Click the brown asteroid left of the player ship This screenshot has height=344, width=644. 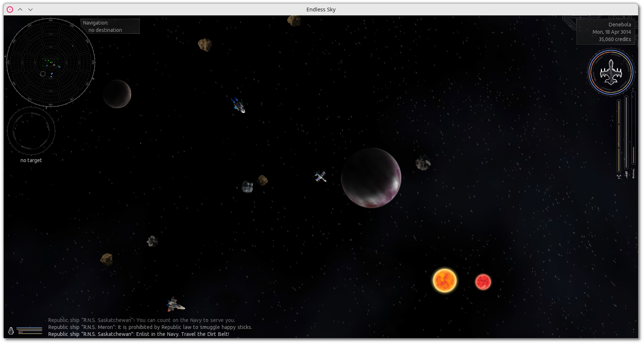tap(262, 180)
